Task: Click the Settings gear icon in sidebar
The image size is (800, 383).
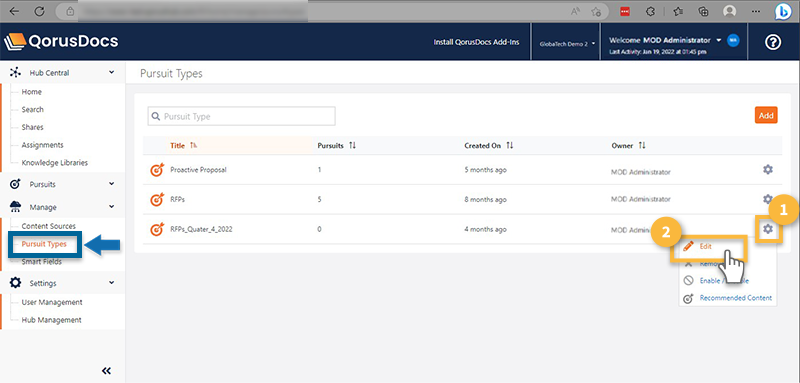Action: click(16, 283)
